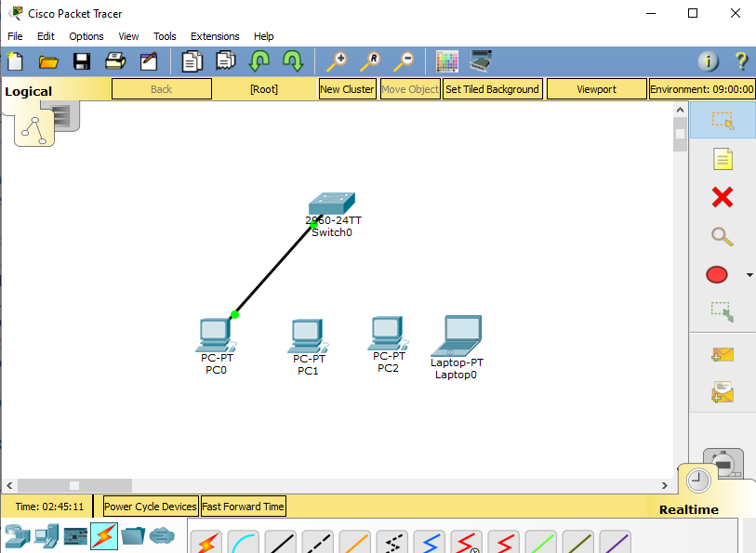Choose the Resize Shape tool
The image size is (756, 553).
click(x=723, y=311)
